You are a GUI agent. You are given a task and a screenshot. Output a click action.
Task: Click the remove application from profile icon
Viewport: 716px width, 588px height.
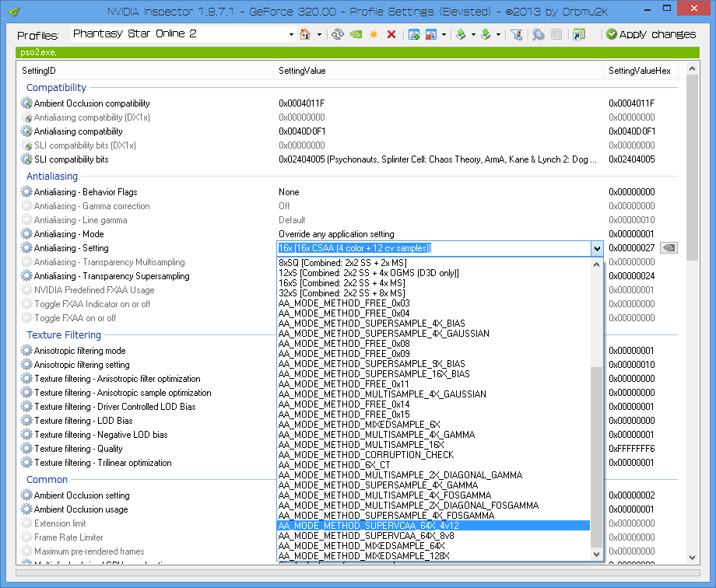click(430, 34)
